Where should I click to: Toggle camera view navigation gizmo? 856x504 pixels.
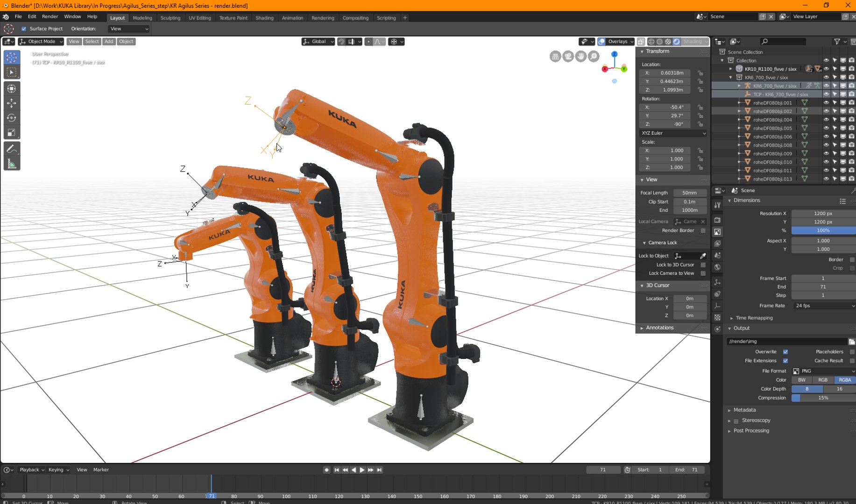point(568,56)
